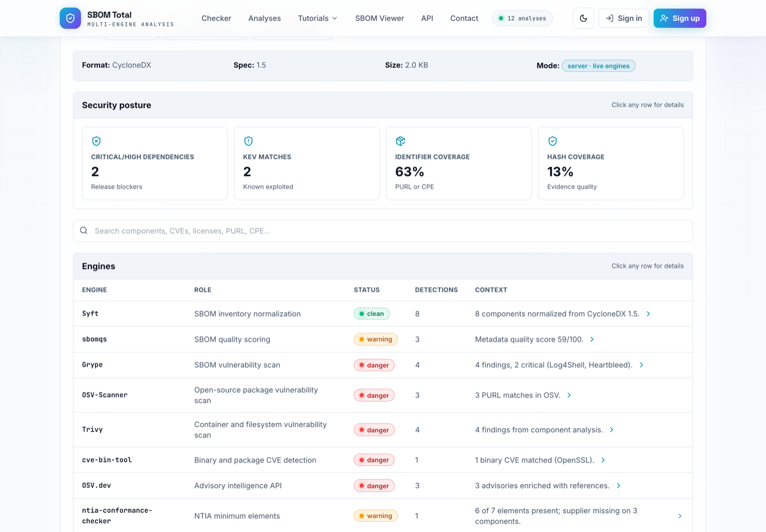Click the SBOM Total shield logo
The width and height of the screenshot is (766, 532).
70,18
